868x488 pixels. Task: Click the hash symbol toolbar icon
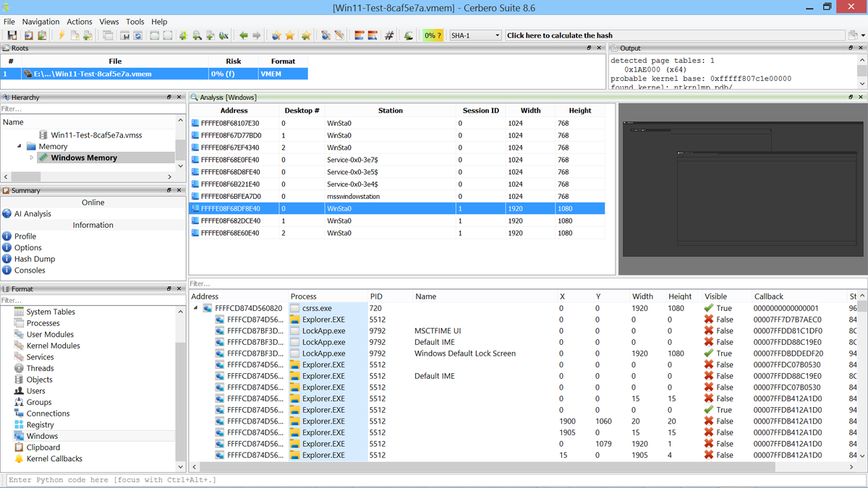pos(388,35)
